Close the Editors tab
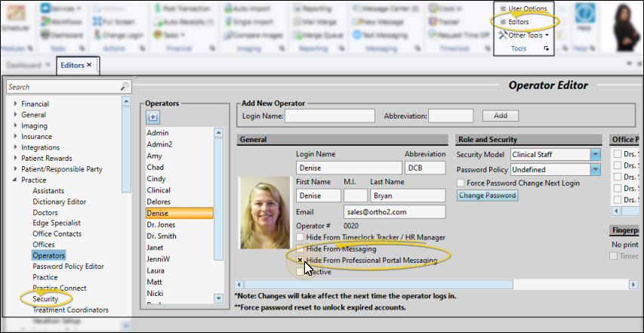 point(89,64)
